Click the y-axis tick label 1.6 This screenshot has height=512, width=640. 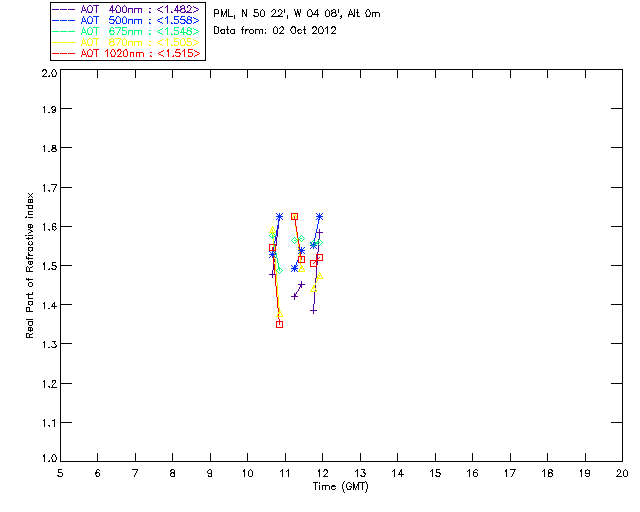(50, 227)
